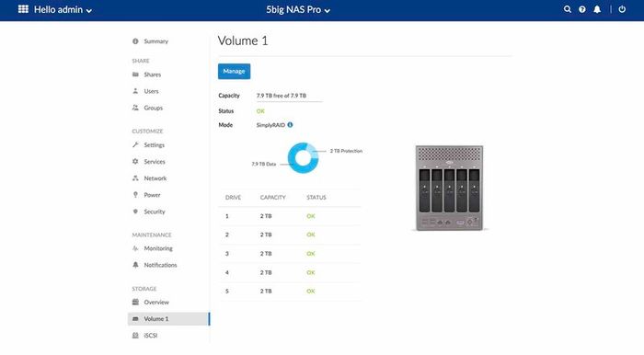Click the capacity usage bar
The image size is (644, 355).
coord(289,101)
